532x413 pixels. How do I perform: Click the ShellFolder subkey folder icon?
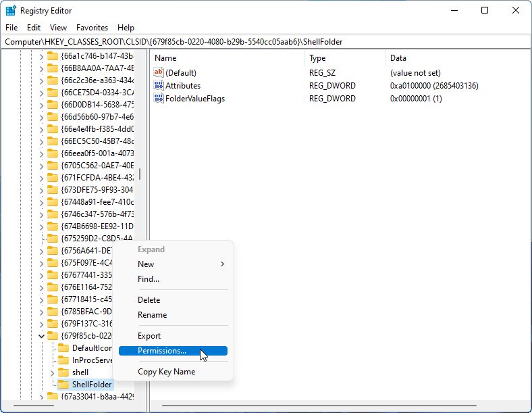coord(63,385)
